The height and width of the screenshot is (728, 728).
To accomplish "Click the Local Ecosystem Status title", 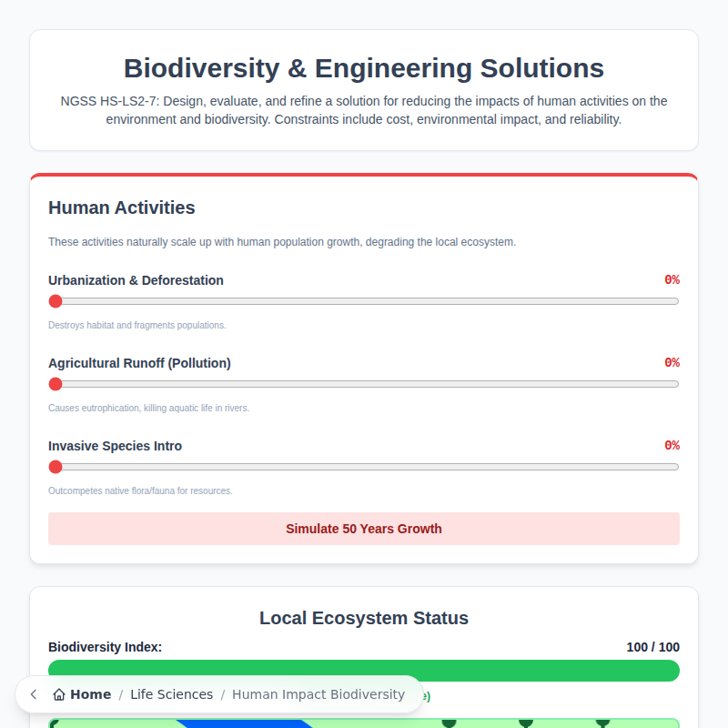I will [x=363, y=617].
